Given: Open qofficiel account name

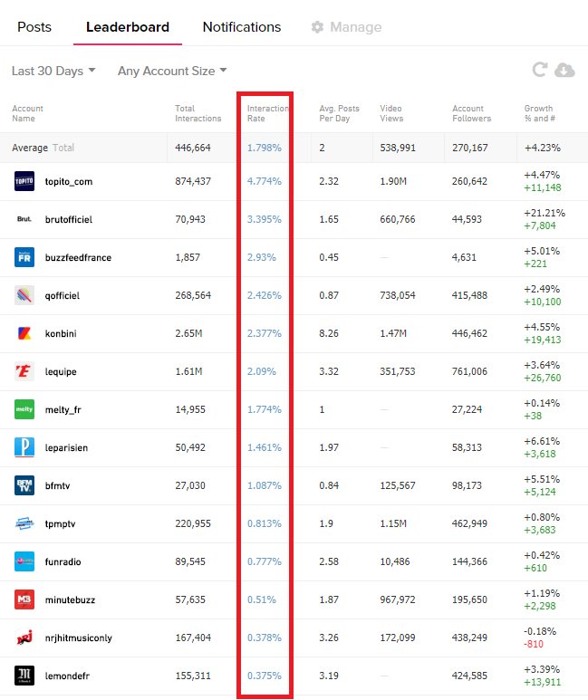Looking at the screenshot, I should pyautogui.click(x=63, y=295).
